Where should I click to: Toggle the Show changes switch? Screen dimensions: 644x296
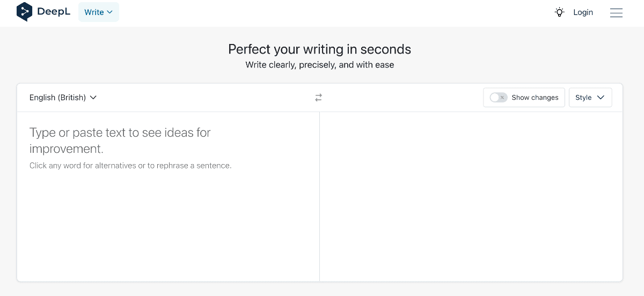click(x=499, y=98)
